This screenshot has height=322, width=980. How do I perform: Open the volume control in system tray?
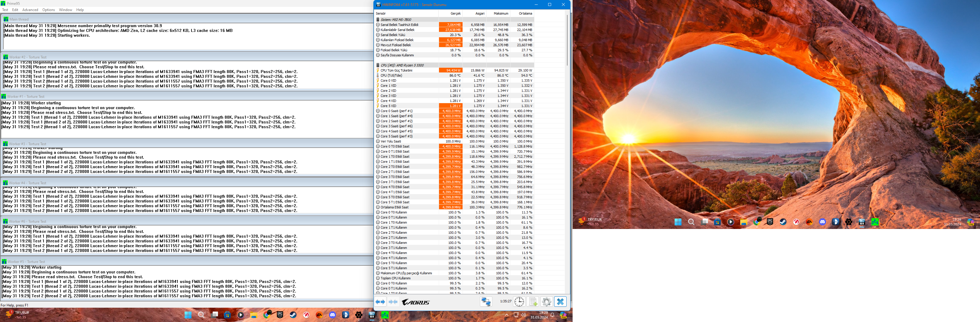pyautogui.click(x=523, y=315)
